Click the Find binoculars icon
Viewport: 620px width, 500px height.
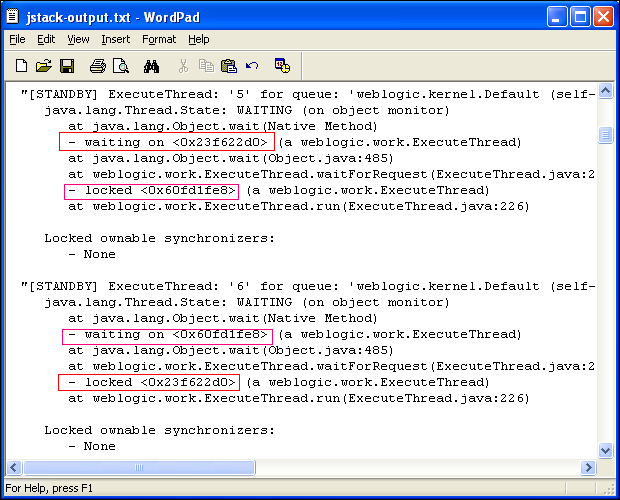tap(151, 66)
